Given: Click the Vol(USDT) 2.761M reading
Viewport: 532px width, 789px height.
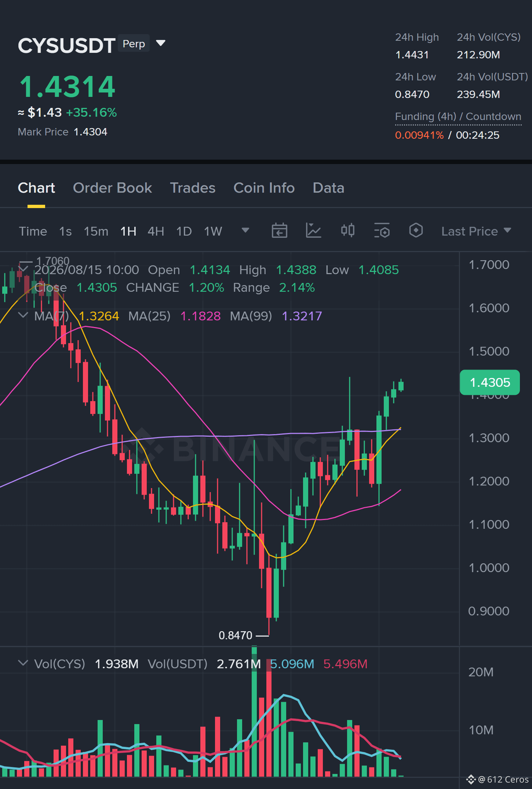Looking at the screenshot, I should point(239,664).
